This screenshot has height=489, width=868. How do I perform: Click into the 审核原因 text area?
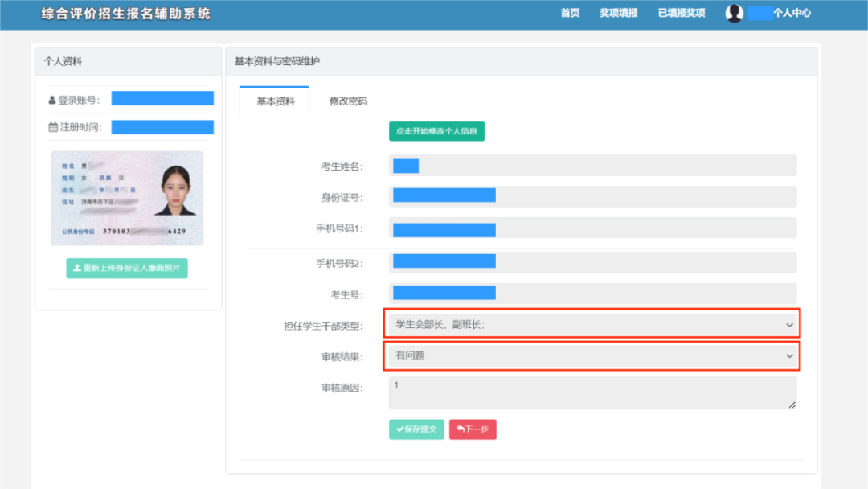pos(592,393)
